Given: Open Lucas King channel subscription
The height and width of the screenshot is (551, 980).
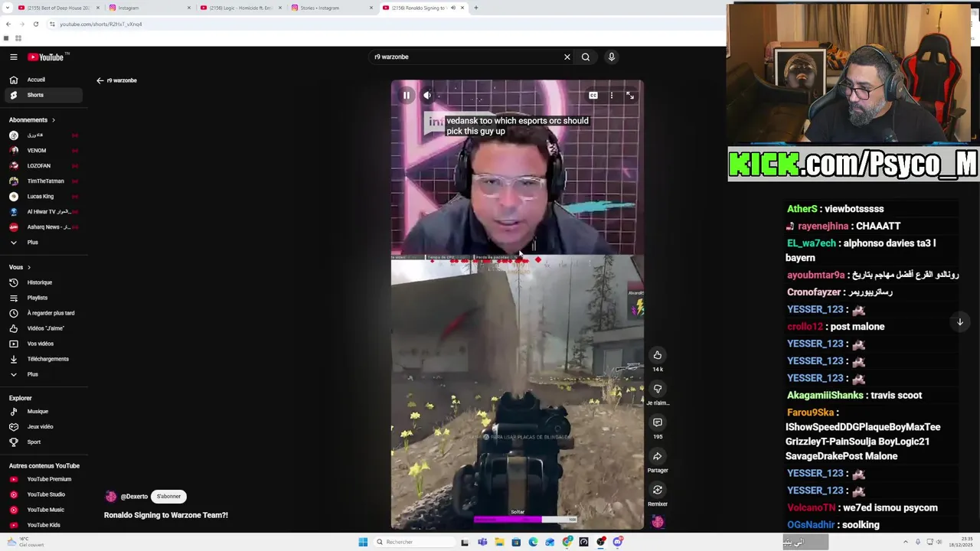Looking at the screenshot, I should [43, 197].
